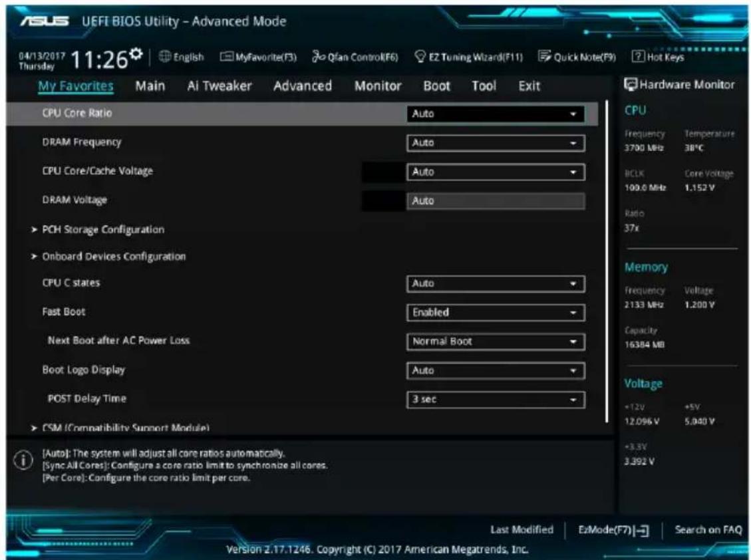Open the Tool tab
The image size is (751, 560).
tap(484, 86)
